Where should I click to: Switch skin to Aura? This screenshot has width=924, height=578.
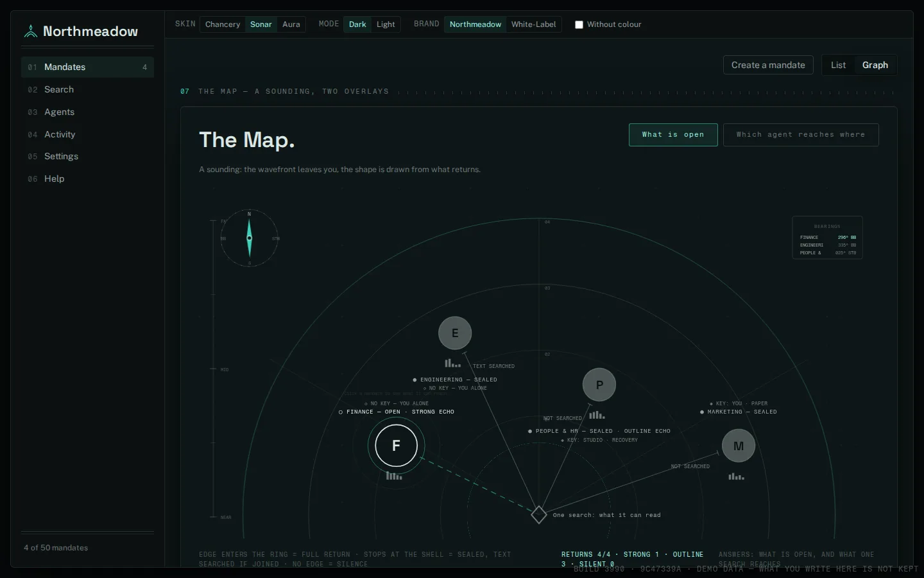[x=291, y=24]
